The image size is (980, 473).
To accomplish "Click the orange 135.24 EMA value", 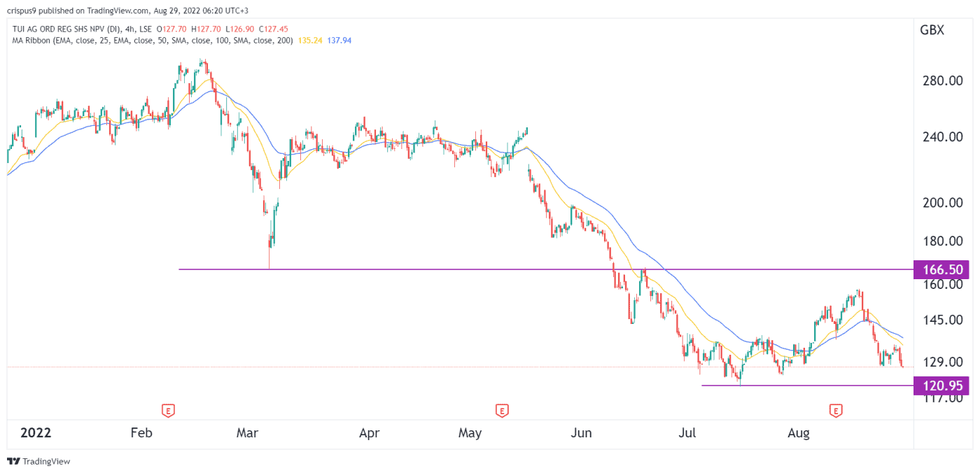I will 312,41.
